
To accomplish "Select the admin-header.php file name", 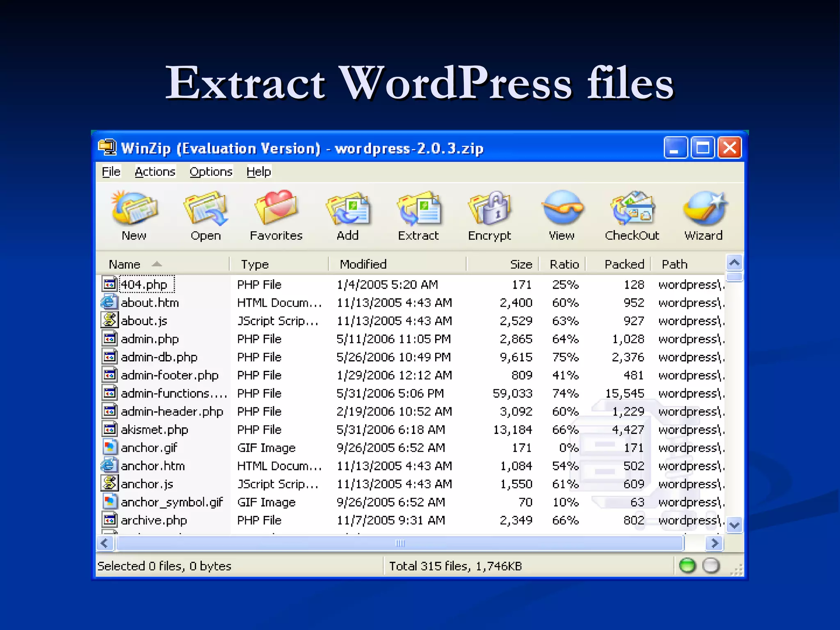I will pos(172,411).
